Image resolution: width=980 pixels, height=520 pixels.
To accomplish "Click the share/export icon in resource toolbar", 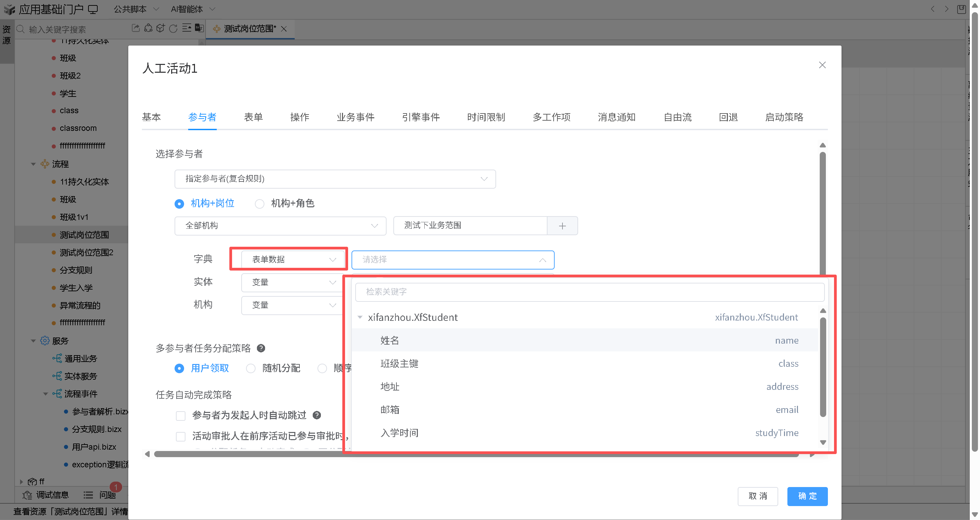I will (x=135, y=28).
